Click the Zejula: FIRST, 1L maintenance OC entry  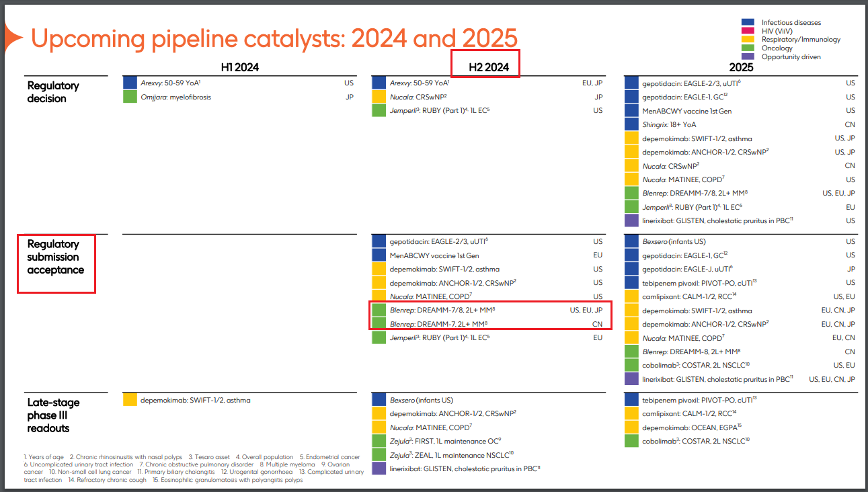(446, 441)
